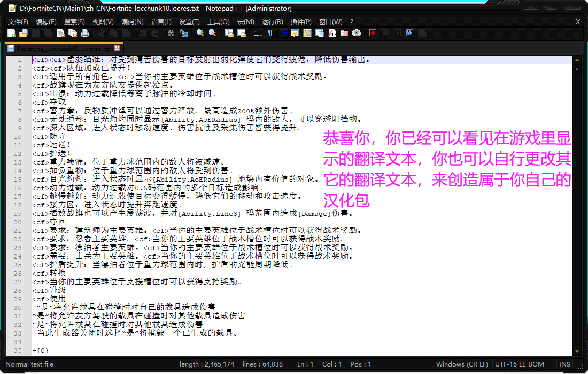Click the Cut scissors icon
The width and height of the screenshot is (588, 374).
click(101, 33)
